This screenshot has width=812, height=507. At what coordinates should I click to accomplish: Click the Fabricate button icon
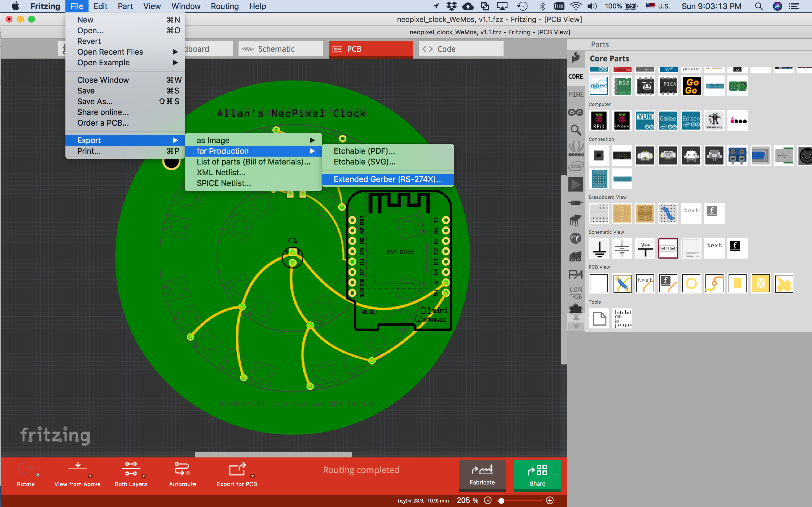482,470
